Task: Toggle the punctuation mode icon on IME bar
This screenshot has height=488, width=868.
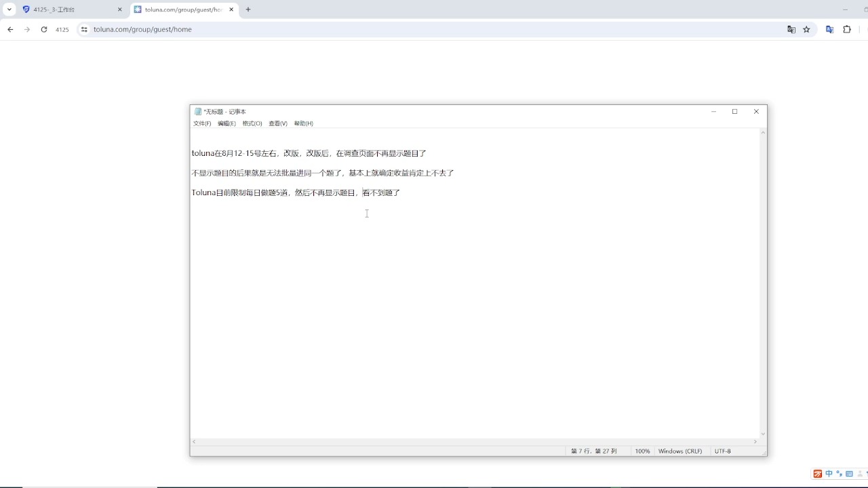Action: point(839,474)
